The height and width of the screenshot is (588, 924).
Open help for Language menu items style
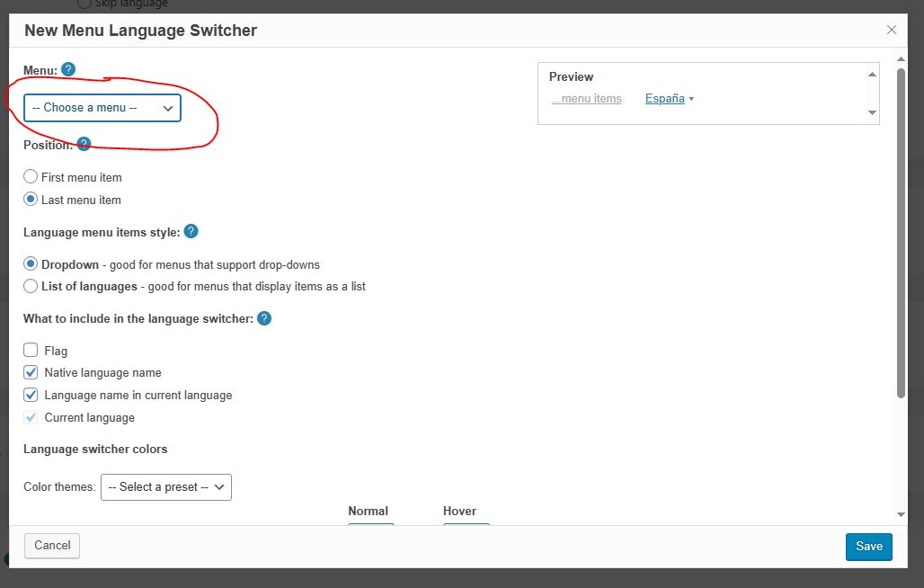tap(191, 231)
